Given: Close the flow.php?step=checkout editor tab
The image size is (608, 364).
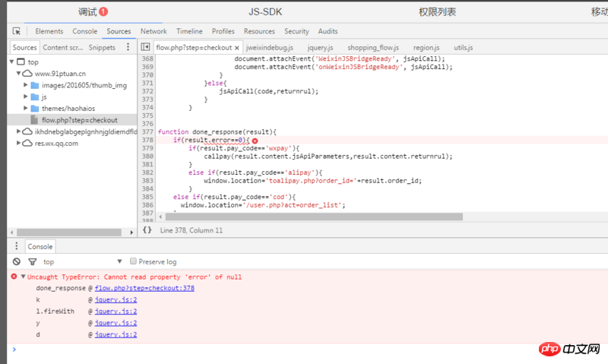Looking at the screenshot, I should tap(237, 47).
